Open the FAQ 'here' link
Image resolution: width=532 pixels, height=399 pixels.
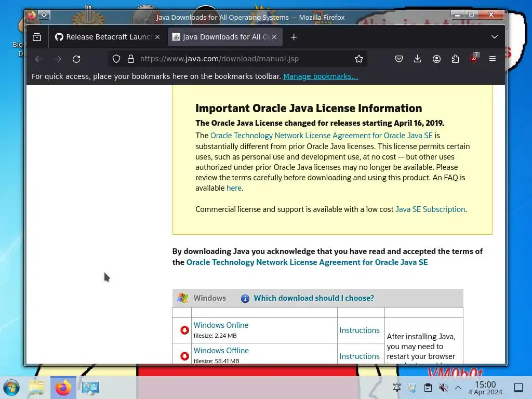[234, 188]
